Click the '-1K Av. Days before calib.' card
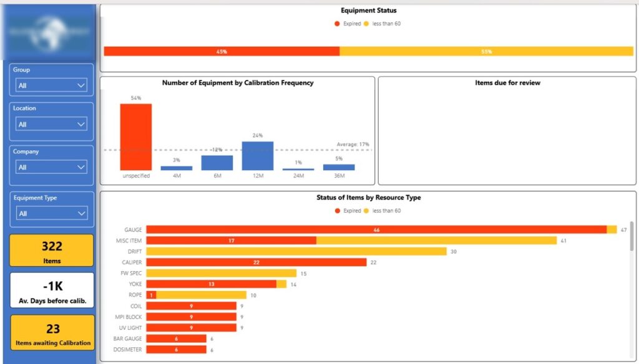This screenshot has height=364, width=639. [52, 290]
